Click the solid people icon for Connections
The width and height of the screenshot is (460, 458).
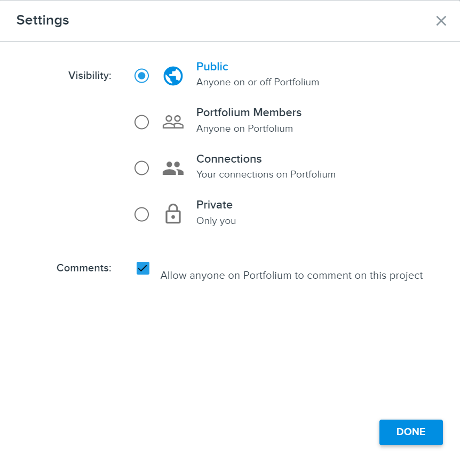[173, 168]
